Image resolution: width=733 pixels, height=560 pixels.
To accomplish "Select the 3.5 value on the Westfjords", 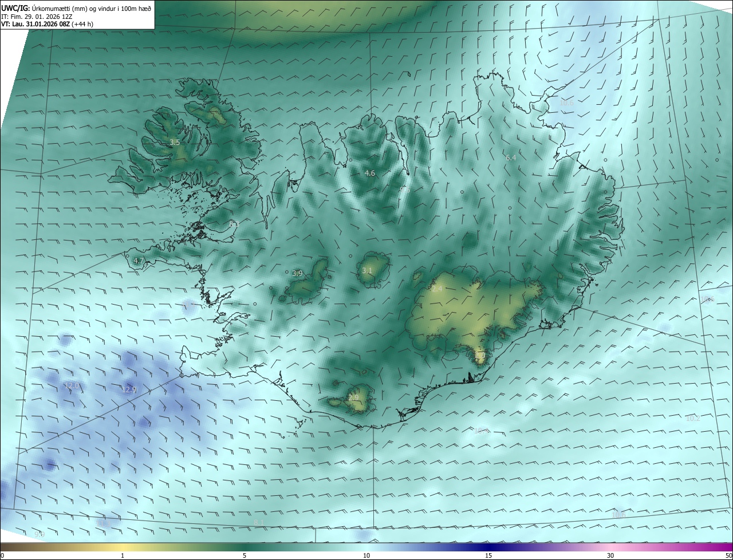I will click(175, 143).
